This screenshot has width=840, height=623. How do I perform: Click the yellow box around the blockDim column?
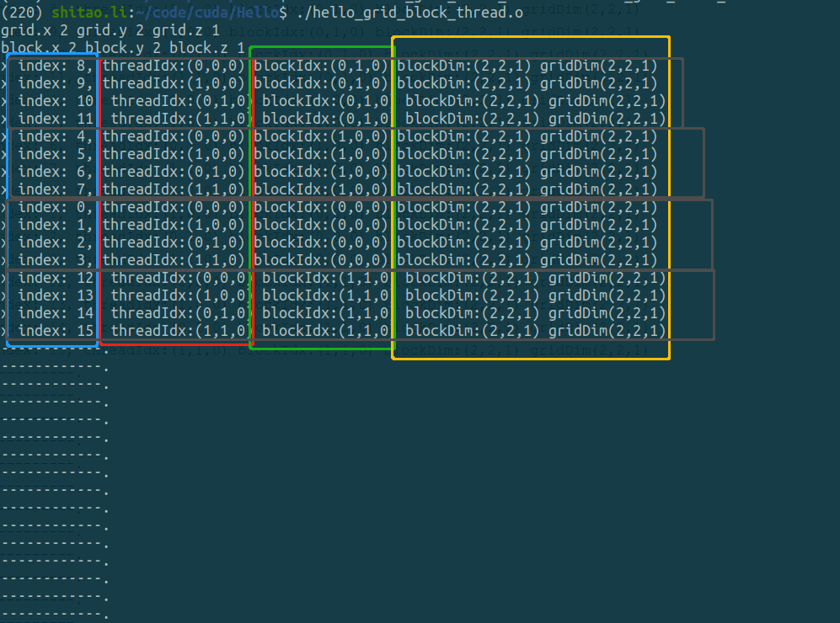click(393, 194)
